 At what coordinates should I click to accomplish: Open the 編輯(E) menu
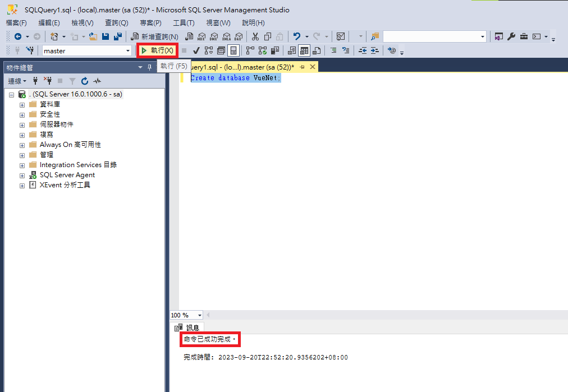pyautogui.click(x=49, y=23)
